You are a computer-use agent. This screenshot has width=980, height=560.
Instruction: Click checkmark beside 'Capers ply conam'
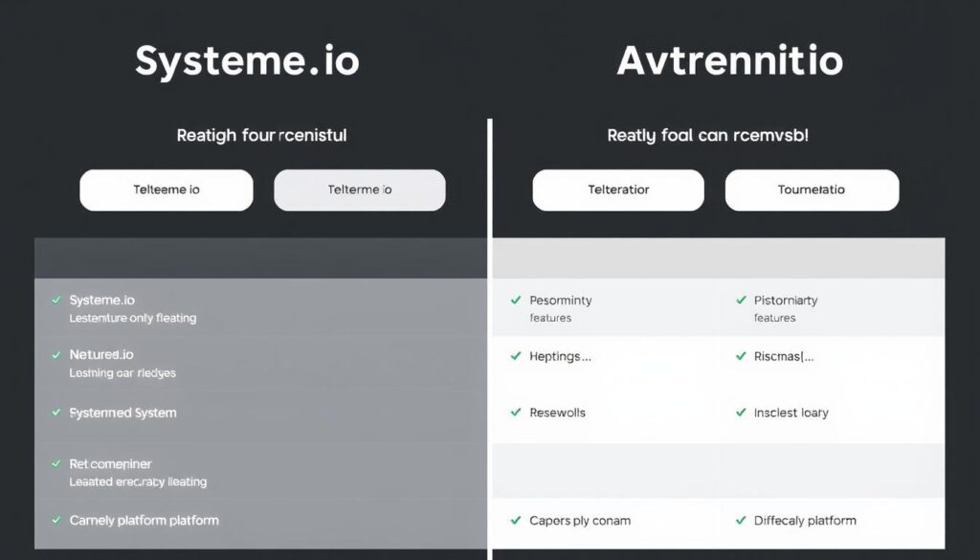pos(516,520)
